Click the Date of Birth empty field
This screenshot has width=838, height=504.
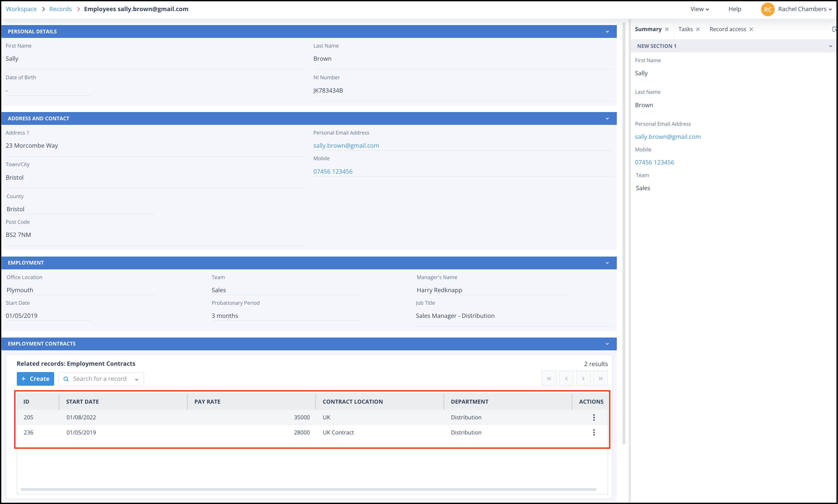(x=48, y=91)
